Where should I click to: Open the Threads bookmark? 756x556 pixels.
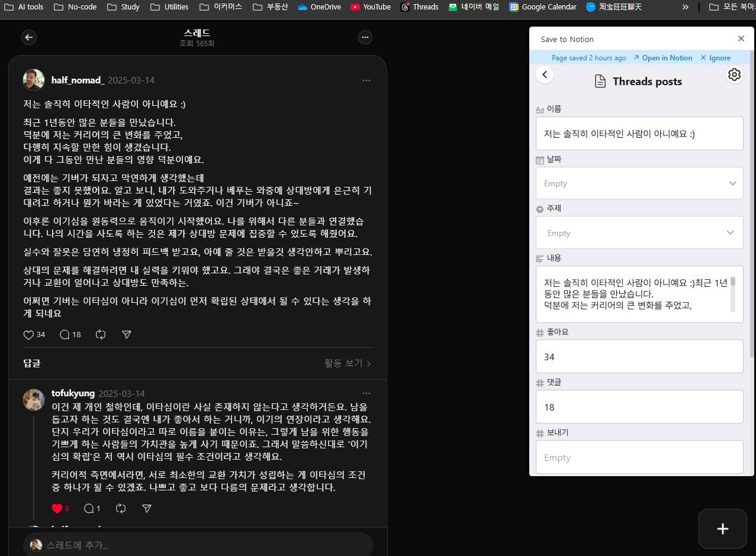click(x=420, y=7)
